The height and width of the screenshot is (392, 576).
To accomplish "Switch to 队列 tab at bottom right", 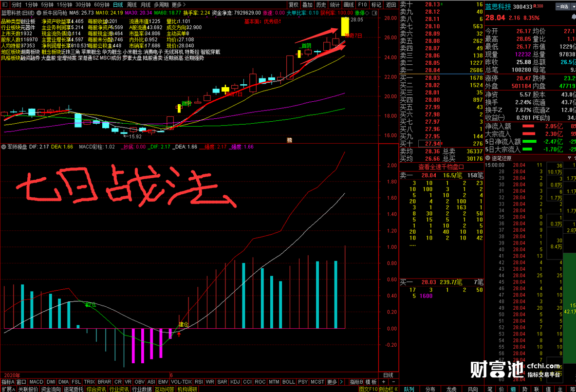I will [x=409, y=389].
